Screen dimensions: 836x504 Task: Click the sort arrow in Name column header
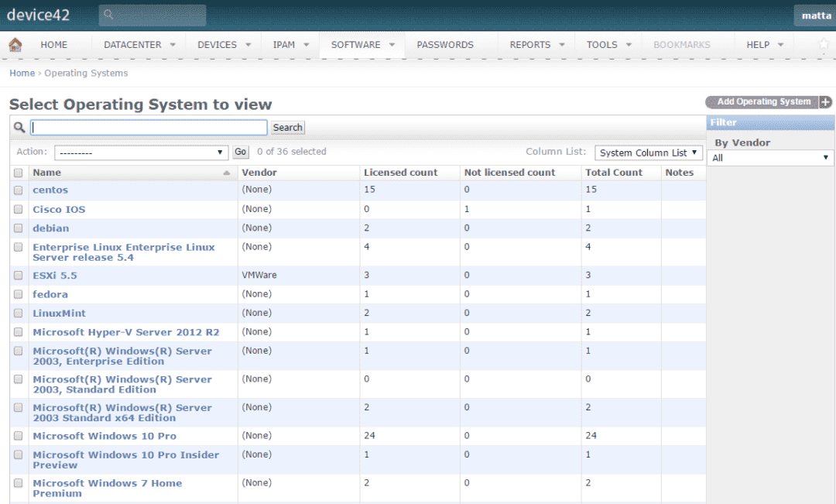[226, 173]
